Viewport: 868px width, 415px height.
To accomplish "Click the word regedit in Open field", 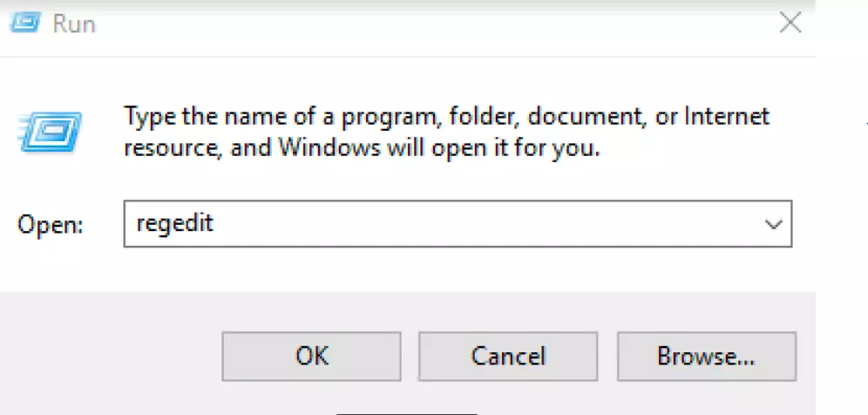I will [x=175, y=223].
